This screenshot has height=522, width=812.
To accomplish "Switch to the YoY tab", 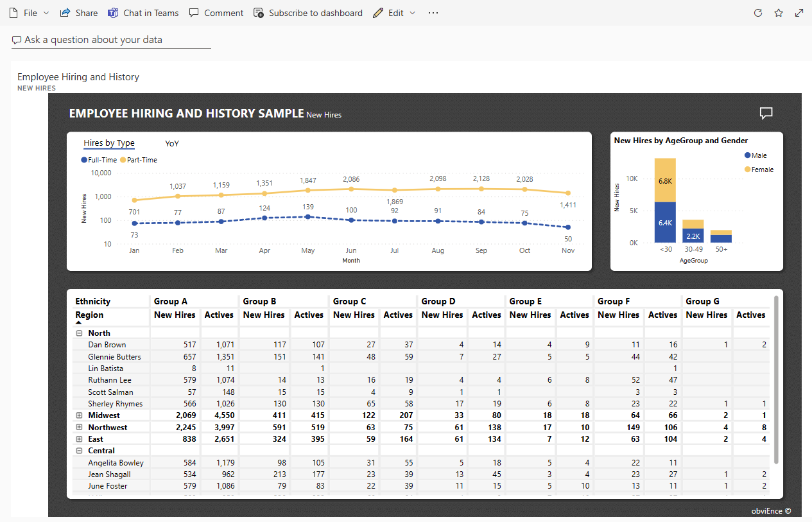I will tap(171, 143).
